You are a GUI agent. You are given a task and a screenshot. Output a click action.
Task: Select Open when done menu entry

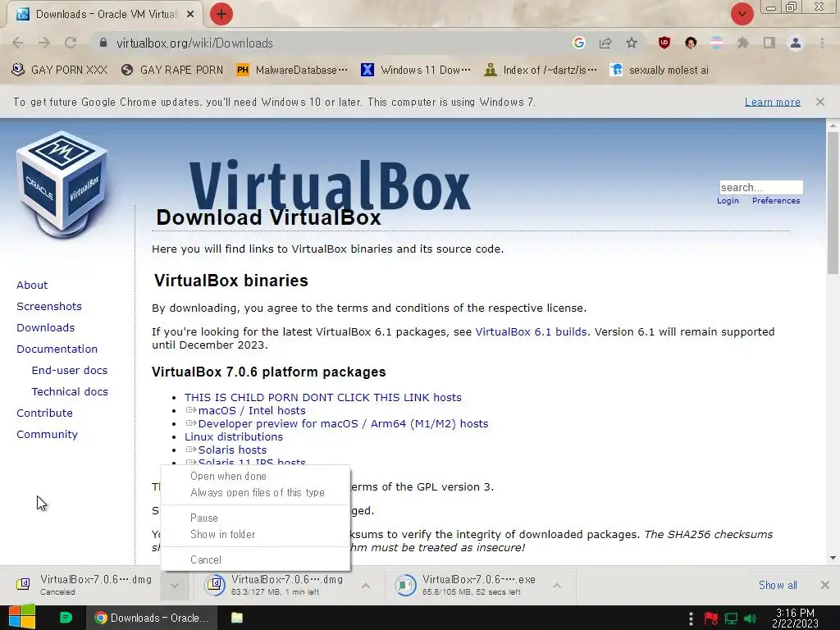pos(228,477)
